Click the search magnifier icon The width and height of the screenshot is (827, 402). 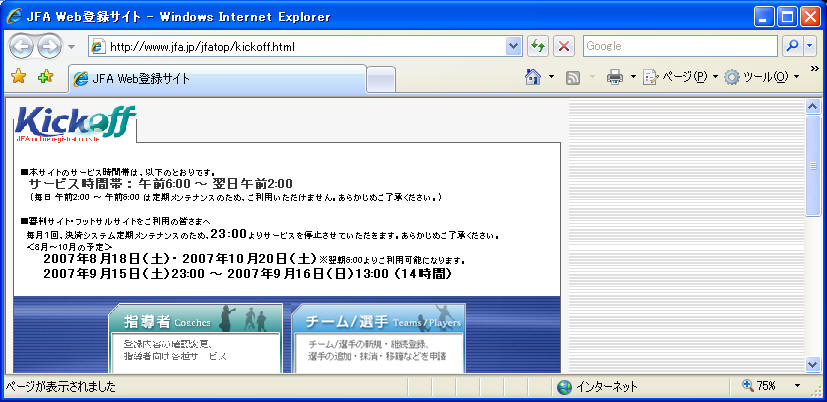point(792,47)
